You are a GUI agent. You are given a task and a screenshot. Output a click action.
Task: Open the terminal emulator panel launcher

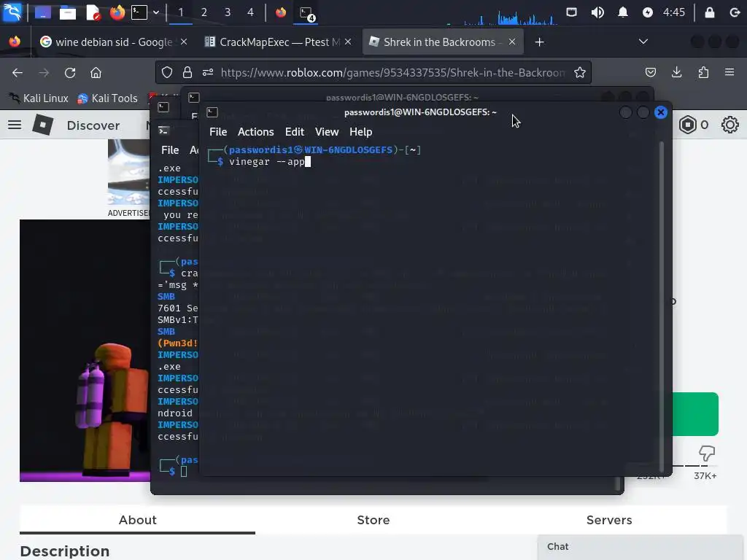139,12
